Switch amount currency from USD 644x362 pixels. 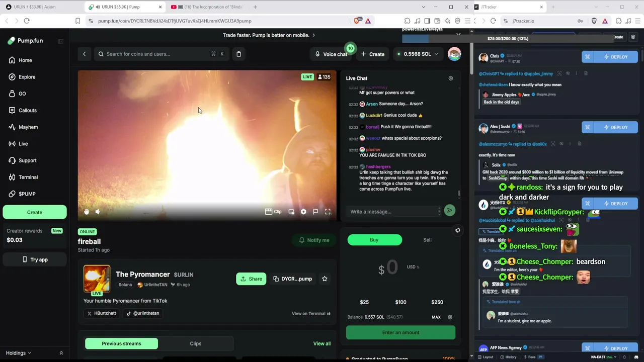tap(413, 267)
